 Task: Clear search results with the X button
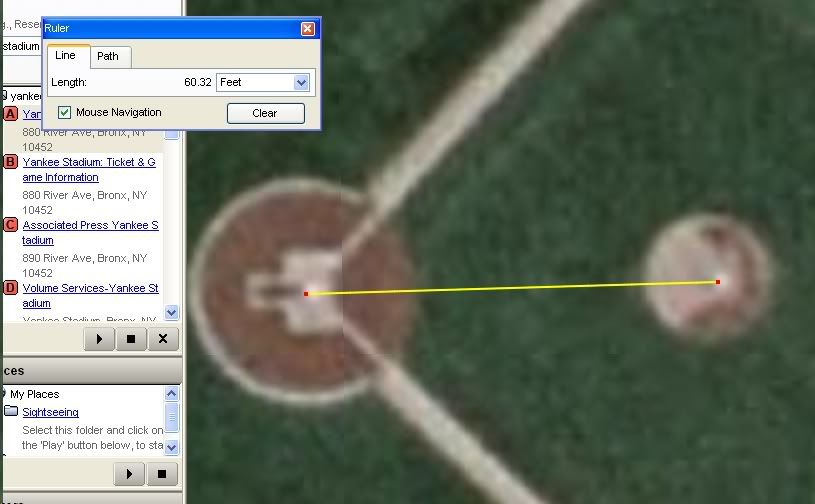pyautogui.click(x=163, y=339)
